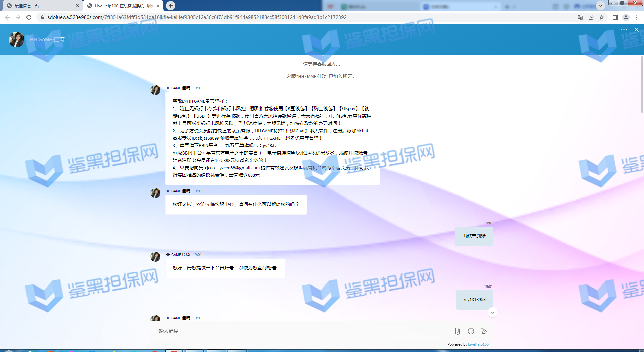Image resolution: width=644 pixels, height=352 pixels.
Task: Share this page using the share icon
Action: (591, 17)
